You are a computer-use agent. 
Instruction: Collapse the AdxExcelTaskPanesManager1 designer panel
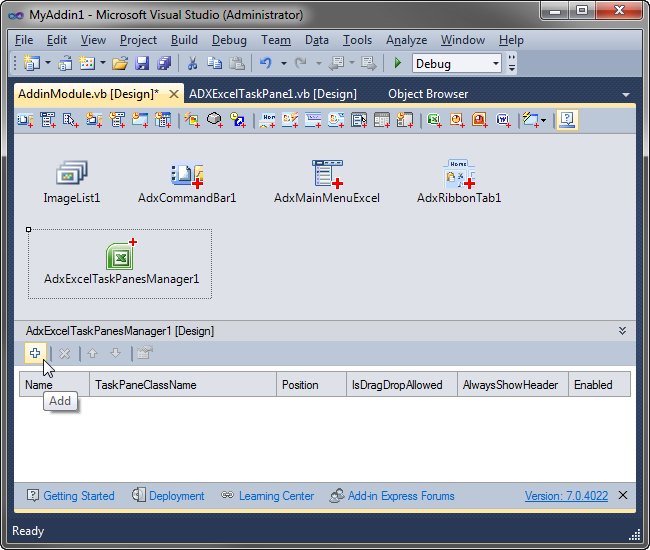click(x=622, y=331)
